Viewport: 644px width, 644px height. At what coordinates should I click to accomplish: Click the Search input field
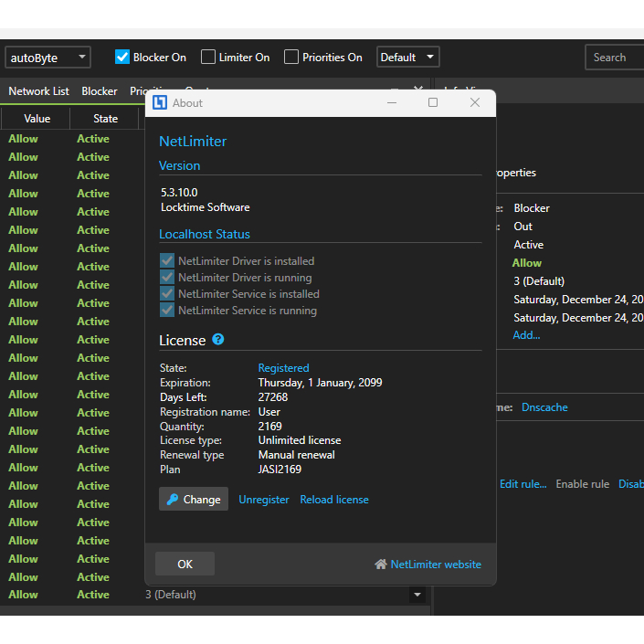coord(614,58)
